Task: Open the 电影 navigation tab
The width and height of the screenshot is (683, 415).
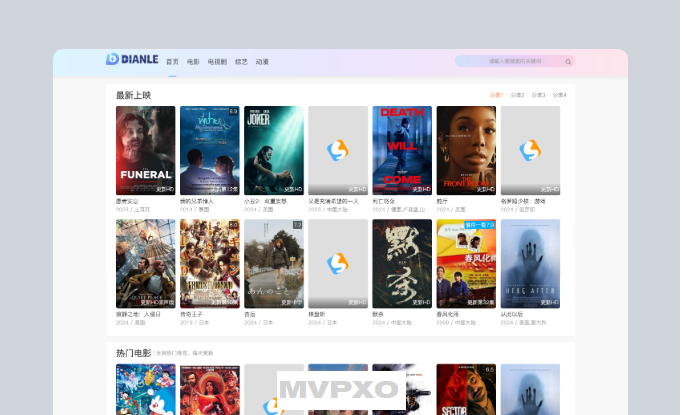Action: tap(193, 62)
